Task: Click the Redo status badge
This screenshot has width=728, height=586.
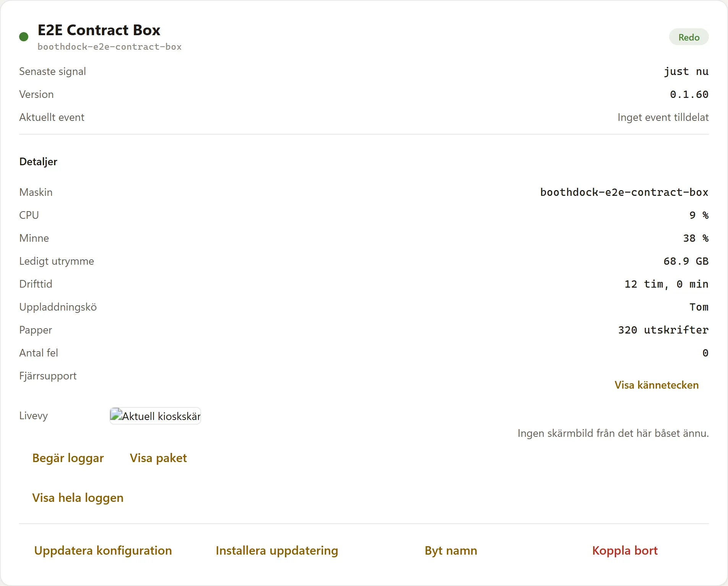Action: pyautogui.click(x=689, y=37)
